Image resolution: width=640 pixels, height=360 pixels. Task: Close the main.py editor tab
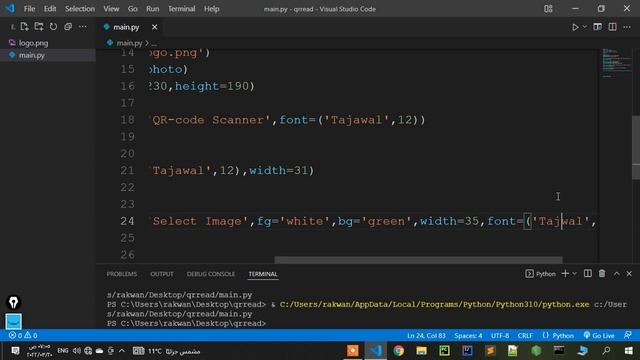(154, 27)
